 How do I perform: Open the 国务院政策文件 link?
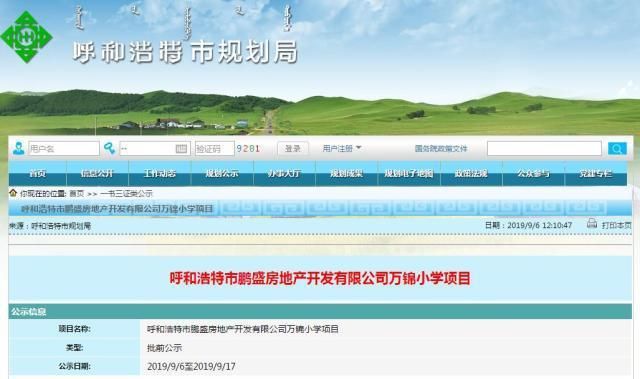click(x=441, y=148)
